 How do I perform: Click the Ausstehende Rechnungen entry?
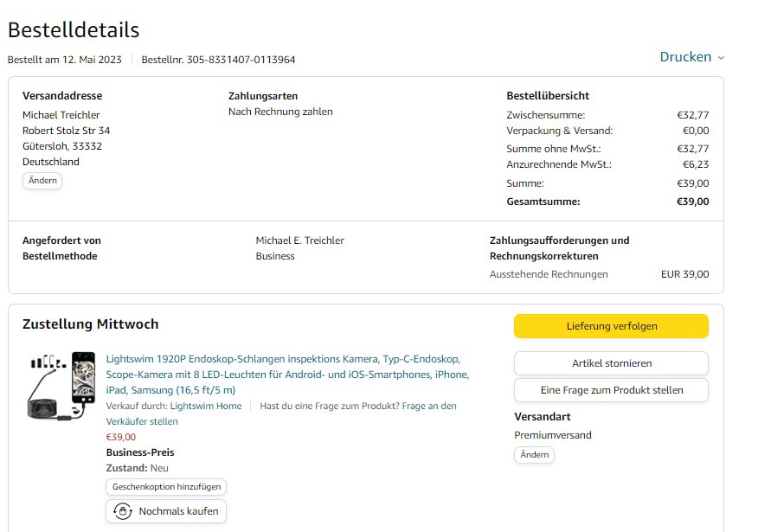point(549,274)
